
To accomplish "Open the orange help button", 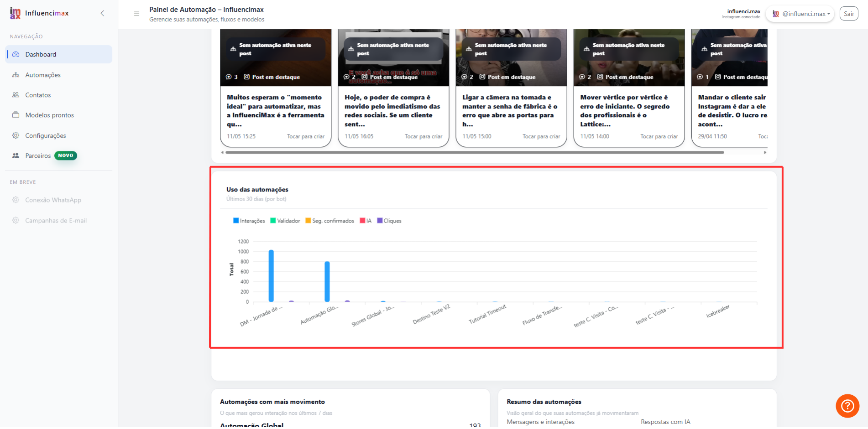I will click(x=847, y=406).
